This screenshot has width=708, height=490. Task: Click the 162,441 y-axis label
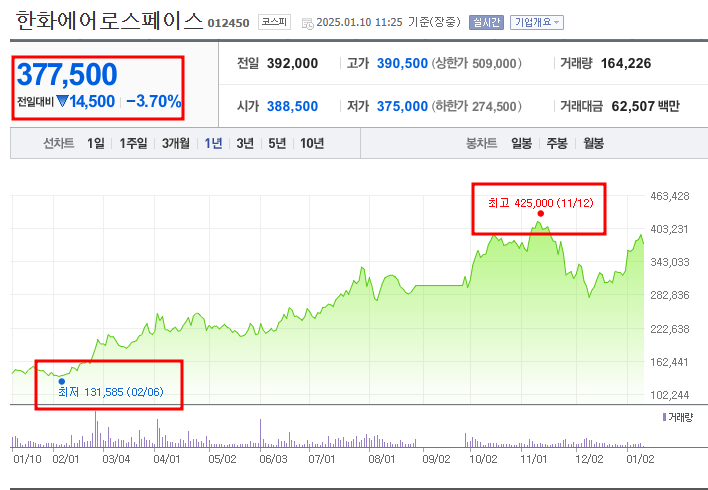[670, 362]
